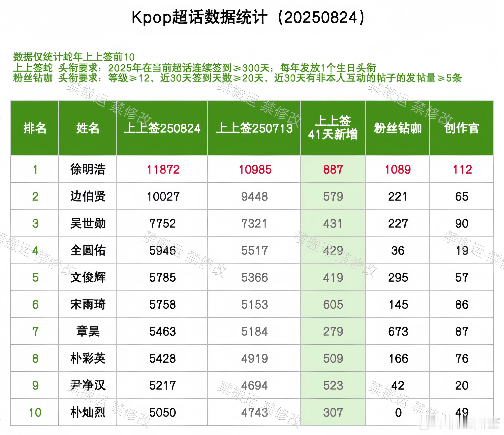
Task: Click the 排名 column header
Action: click(35, 128)
